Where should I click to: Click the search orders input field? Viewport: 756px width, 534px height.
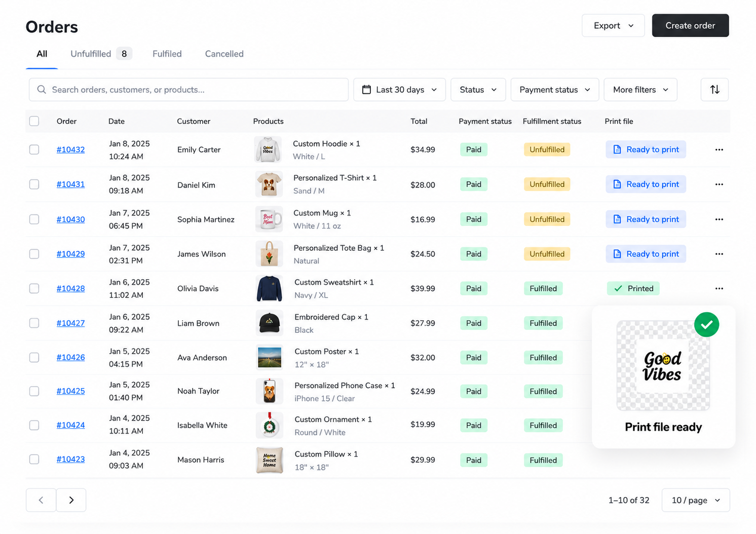point(188,90)
